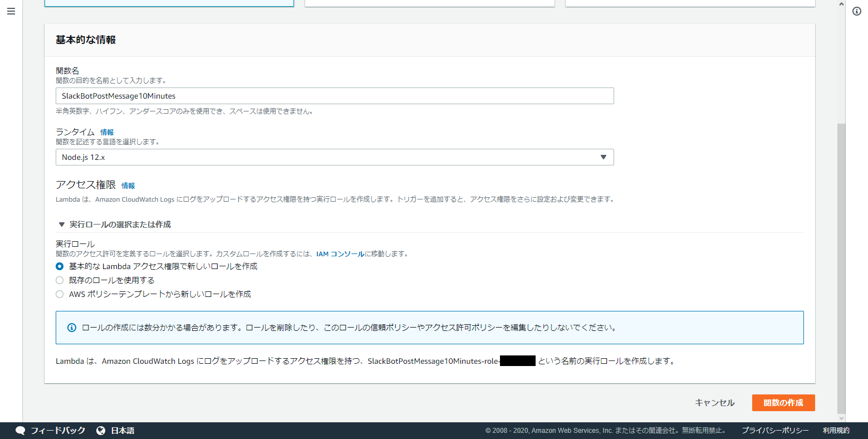Screen dimensions: 868x439
Task: Click the info icon in the role creation notice
Action: [x=72, y=328]
